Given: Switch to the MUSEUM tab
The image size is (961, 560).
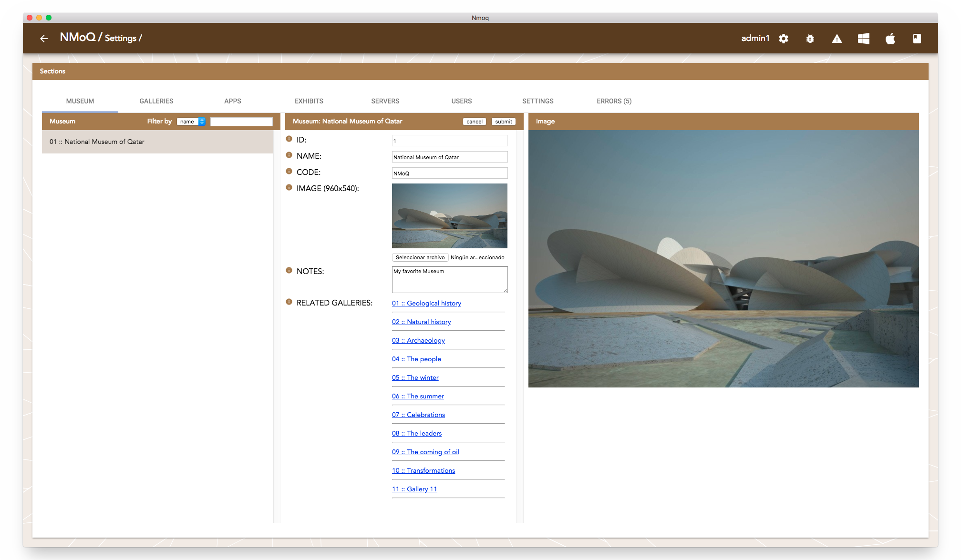Looking at the screenshot, I should click(x=80, y=101).
